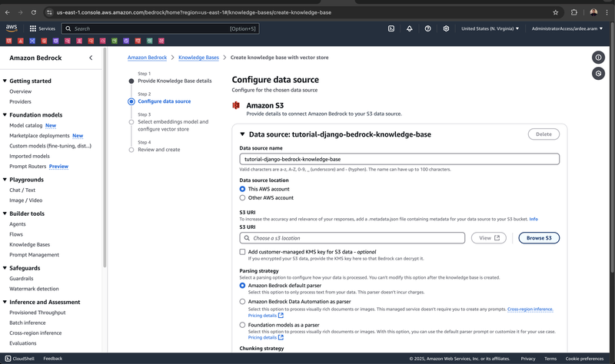Select Step 2 Configure data source indicator
Image resolution: width=615 pixels, height=364 pixels.
coord(131,101)
